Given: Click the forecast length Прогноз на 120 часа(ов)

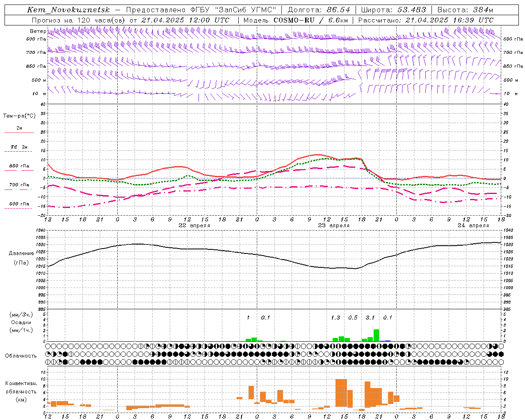Looking at the screenshot, I should pyautogui.click(x=78, y=20).
